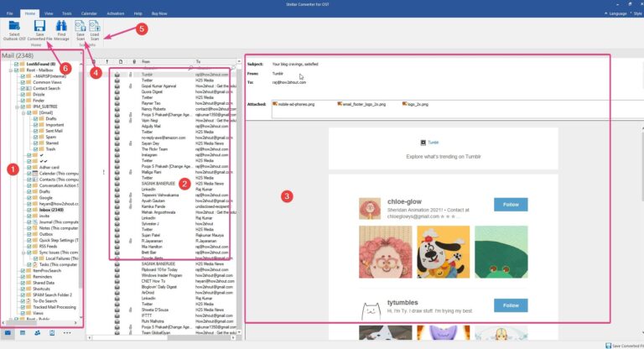The width and height of the screenshot is (644, 349).
Task: Click the three-dots more options in bottom navigation
Action: pos(67,332)
